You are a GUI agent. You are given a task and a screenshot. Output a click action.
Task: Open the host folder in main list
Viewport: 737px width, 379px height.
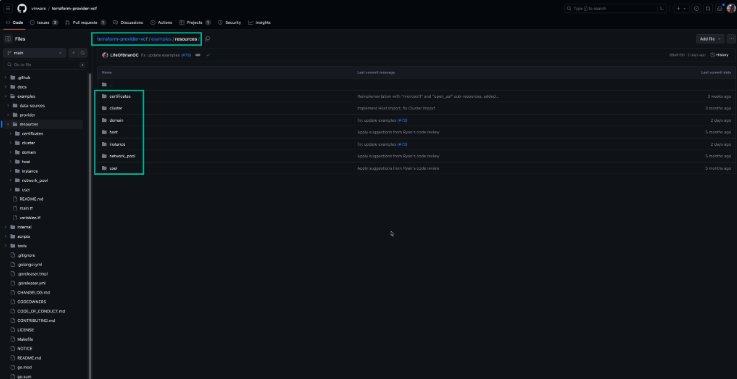pos(113,132)
